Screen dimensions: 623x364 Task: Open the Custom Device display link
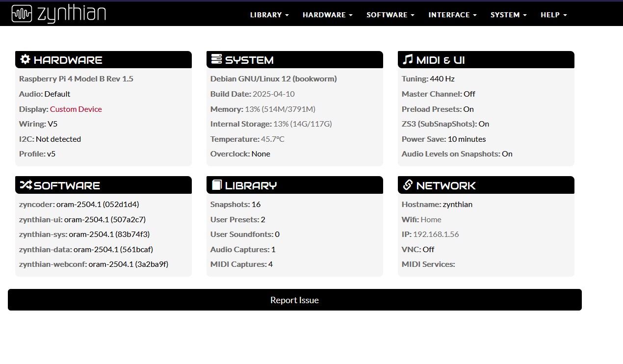click(76, 109)
